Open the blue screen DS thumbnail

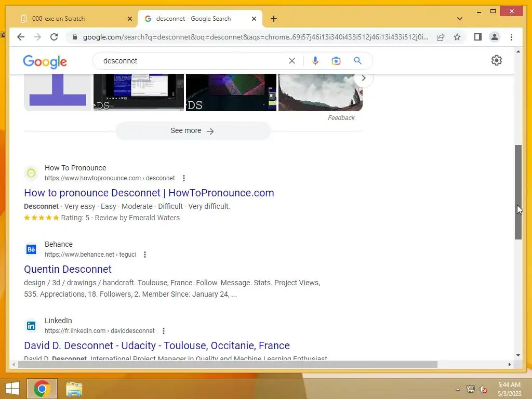click(138, 92)
